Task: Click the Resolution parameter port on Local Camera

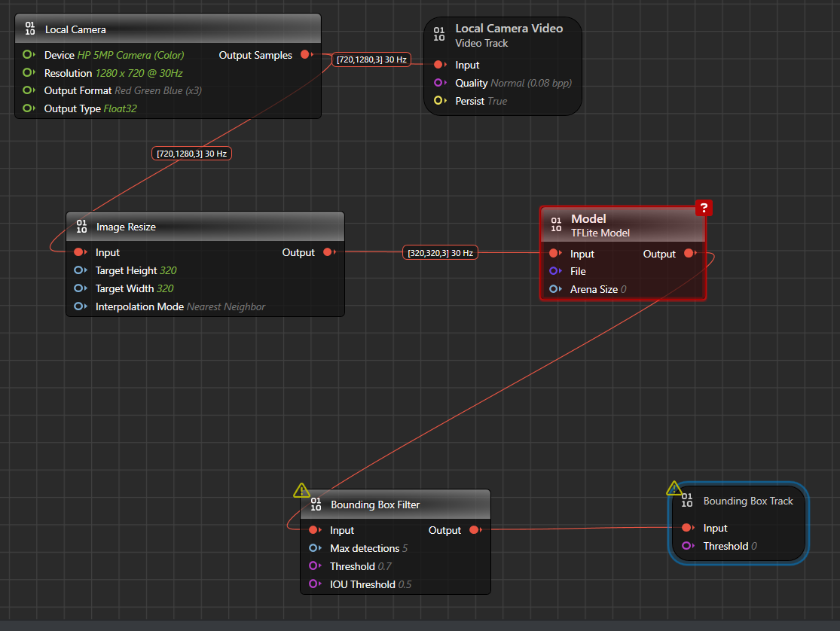Action: [x=29, y=72]
